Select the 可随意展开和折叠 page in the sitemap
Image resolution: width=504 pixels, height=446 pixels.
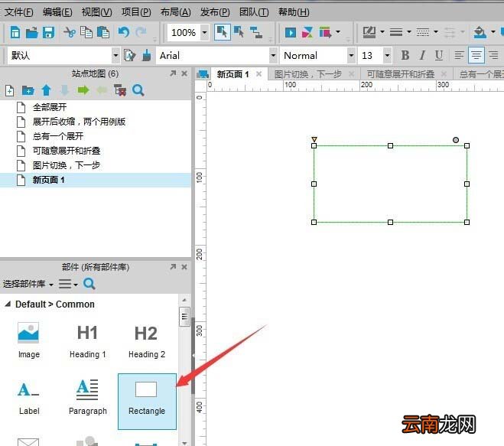(x=67, y=151)
